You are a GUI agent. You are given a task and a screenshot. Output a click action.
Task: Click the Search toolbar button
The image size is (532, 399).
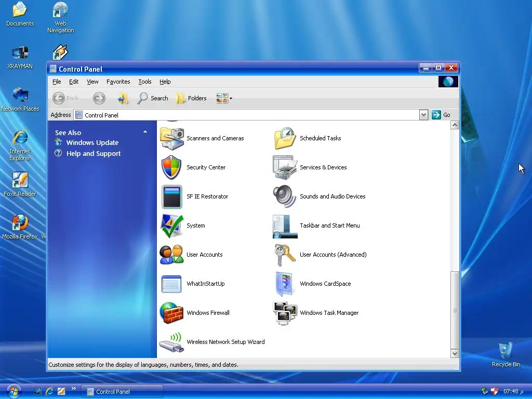[153, 98]
